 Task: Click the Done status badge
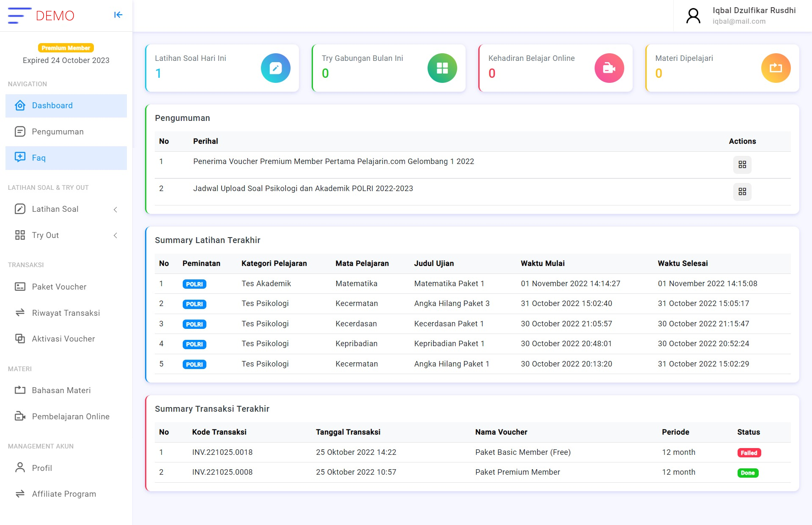[748, 473]
